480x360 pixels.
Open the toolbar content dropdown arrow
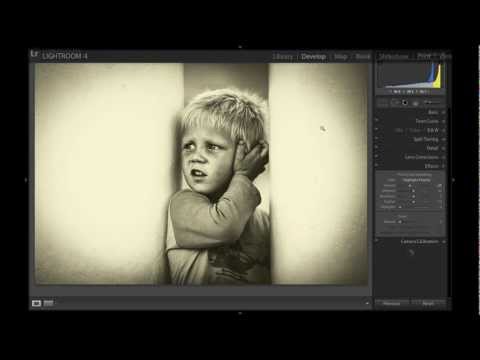click(367, 303)
